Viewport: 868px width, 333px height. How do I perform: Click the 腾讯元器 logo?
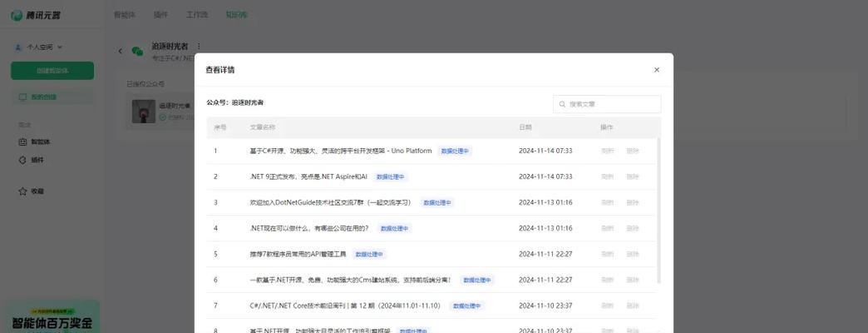[x=36, y=15]
